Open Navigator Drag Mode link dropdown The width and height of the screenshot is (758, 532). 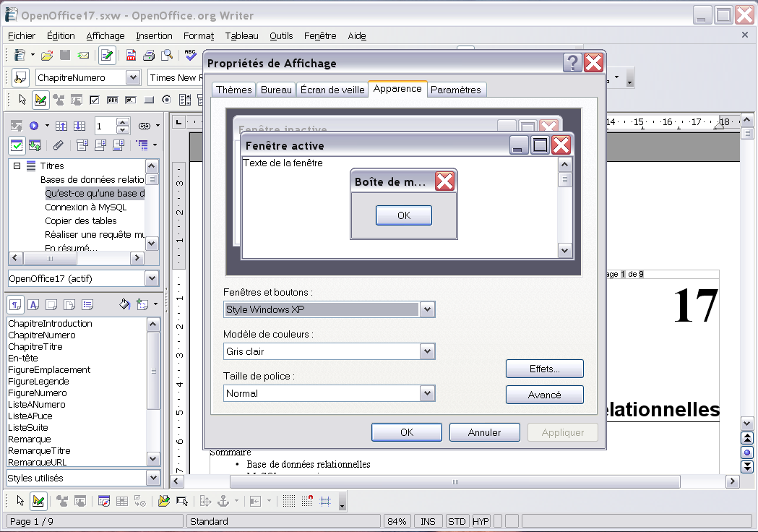[158, 126]
